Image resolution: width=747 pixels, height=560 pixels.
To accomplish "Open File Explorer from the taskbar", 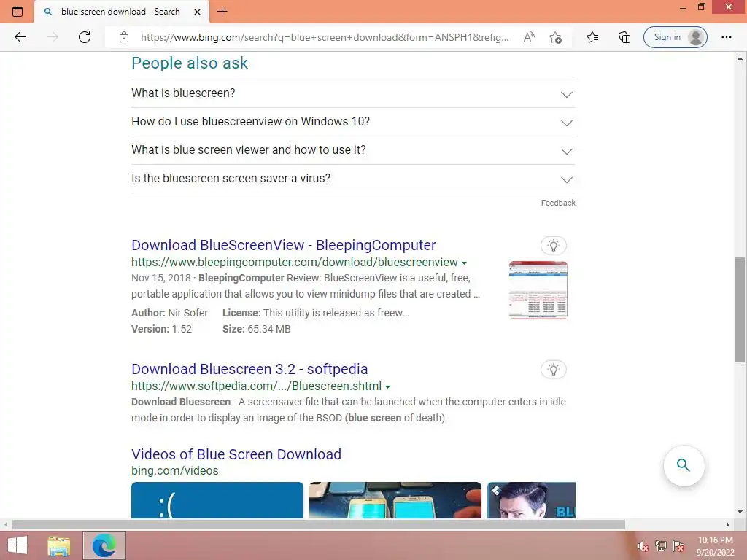I will (x=58, y=545).
